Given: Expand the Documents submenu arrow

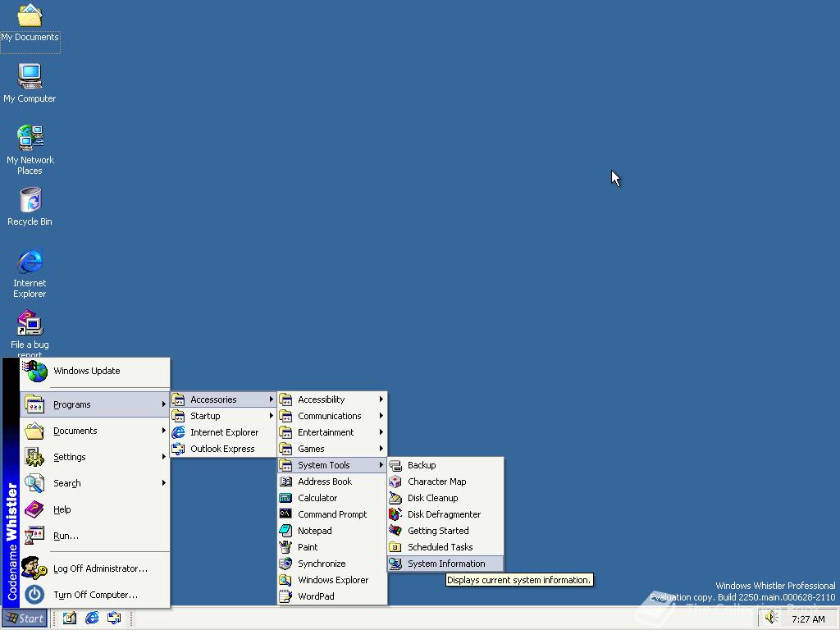Looking at the screenshot, I should (x=163, y=431).
